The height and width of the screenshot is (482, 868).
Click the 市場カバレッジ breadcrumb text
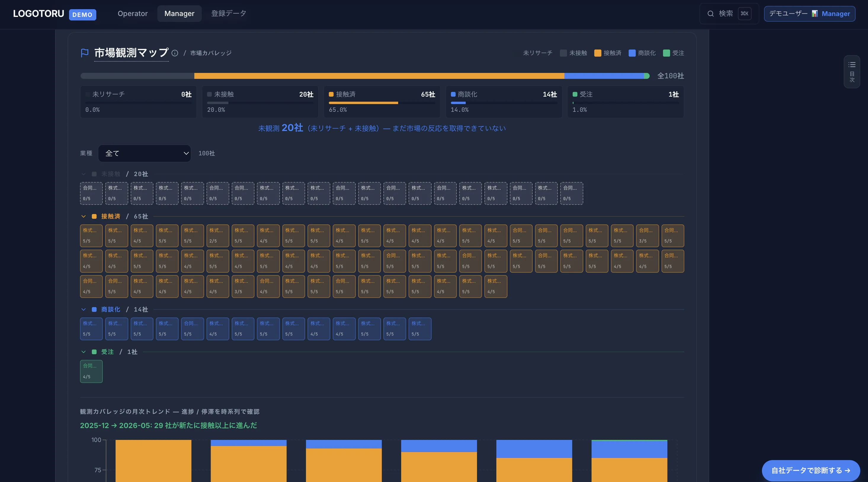(211, 53)
